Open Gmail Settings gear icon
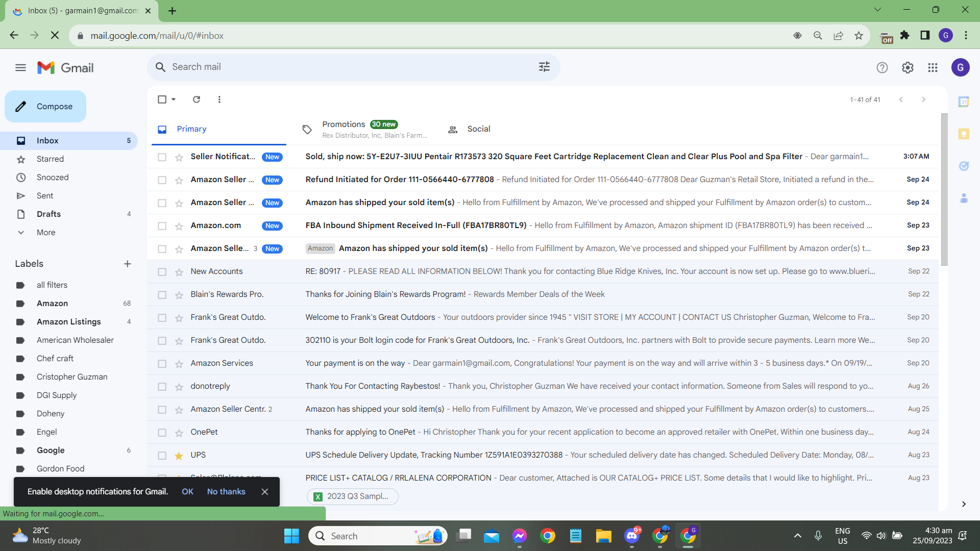This screenshot has height=551, width=980. 908,67
